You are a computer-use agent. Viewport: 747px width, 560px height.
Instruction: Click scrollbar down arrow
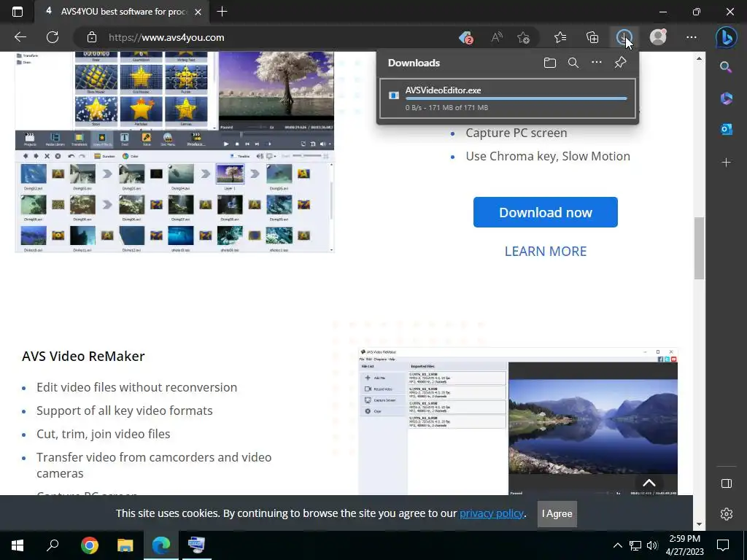pos(699,524)
